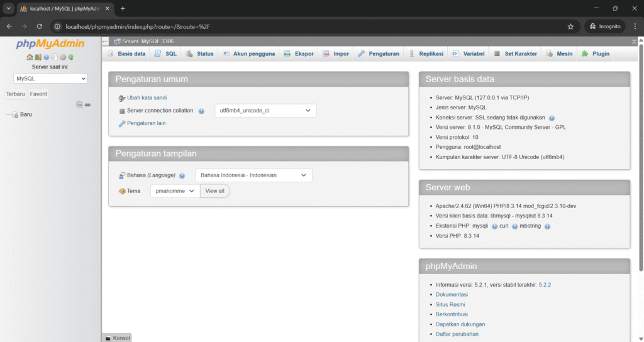Screen dimensions: 644x342
Task: Open phpMyAdmin documentation blue help icon in sidebar
Action: click(x=47, y=57)
